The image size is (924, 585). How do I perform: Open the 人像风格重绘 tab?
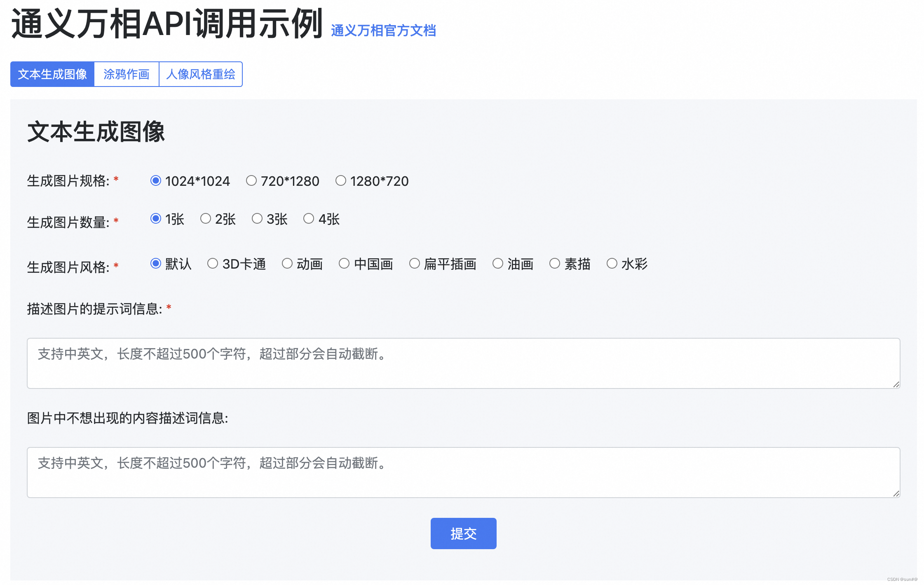point(201,74)
